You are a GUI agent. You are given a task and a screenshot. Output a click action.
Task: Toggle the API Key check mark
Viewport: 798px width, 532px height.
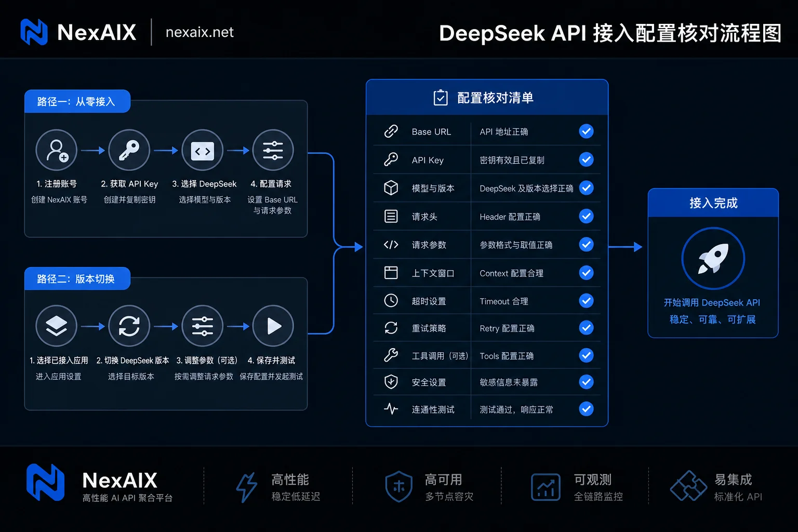pos(587,159)
